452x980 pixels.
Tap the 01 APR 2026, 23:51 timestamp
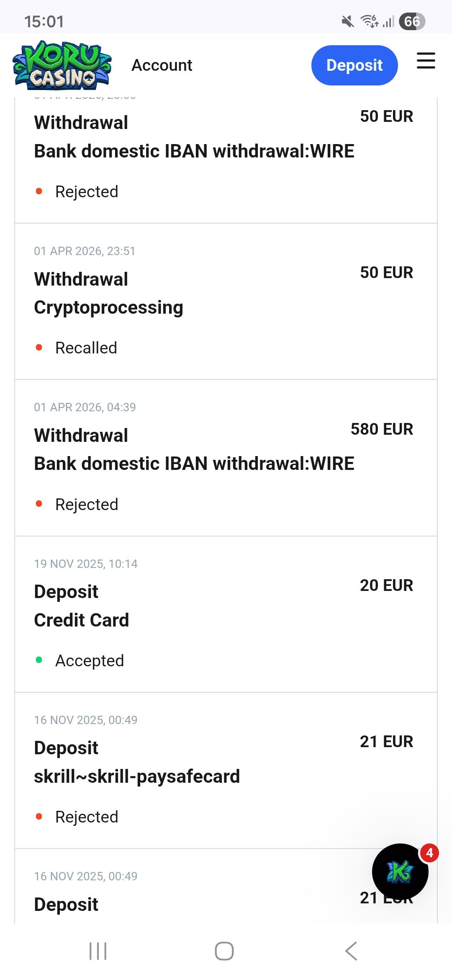click(85, 251)
